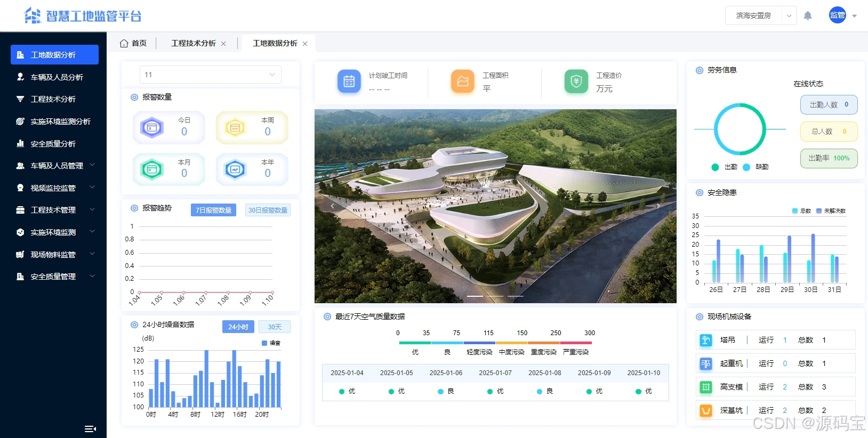Click the 计划竣工时间 calendar icon
Image resolution: width=868 pixels, height=438 pixels.
[349, 82]
